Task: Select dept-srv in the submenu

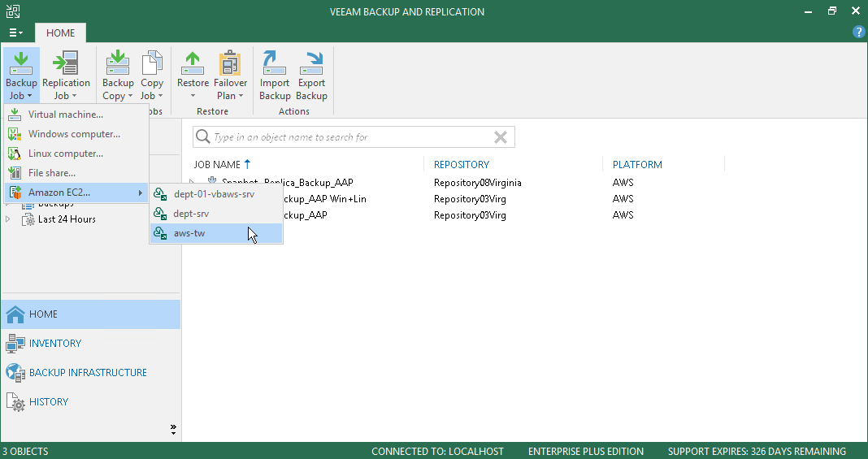Action: pyautogui.click(x=216, y=214)
